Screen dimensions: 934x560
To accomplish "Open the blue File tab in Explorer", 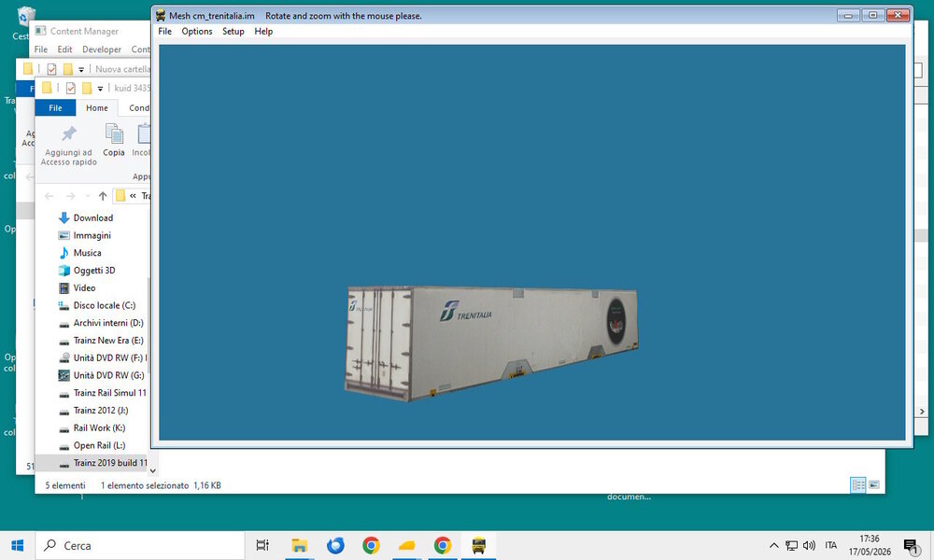I will pos(55,107).
